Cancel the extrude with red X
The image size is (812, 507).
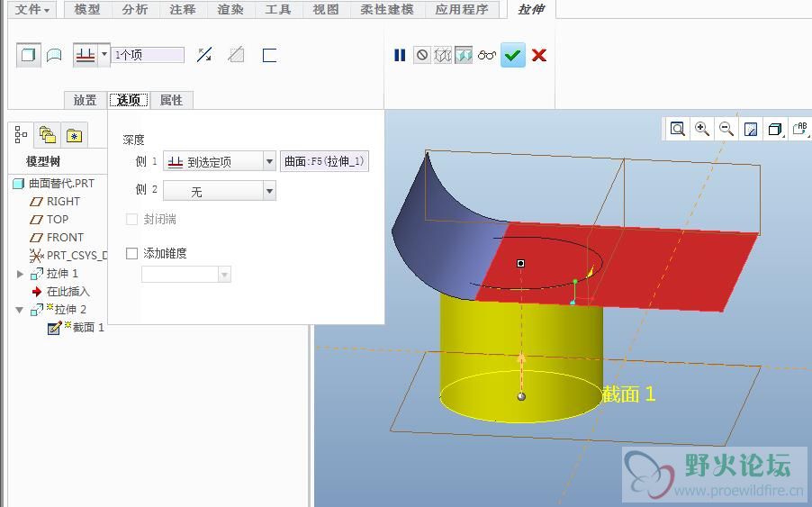point(539,55)
